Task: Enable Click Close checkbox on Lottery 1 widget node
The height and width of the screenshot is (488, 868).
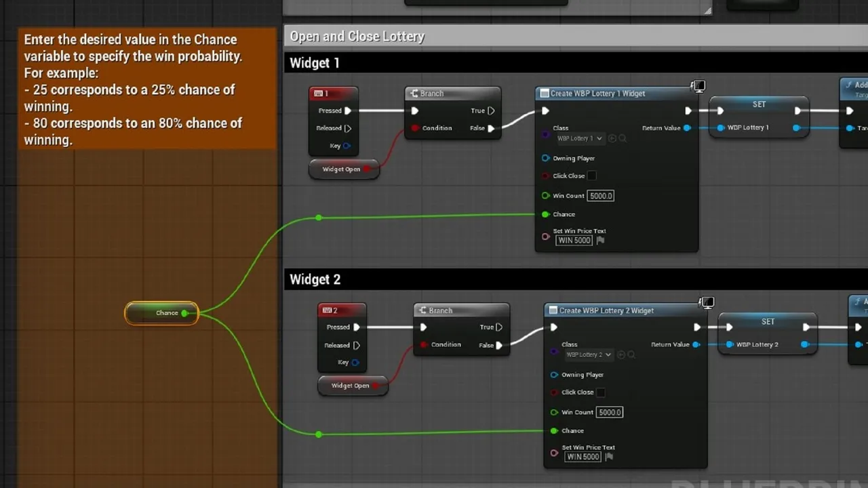Action: tap(591, 176)
